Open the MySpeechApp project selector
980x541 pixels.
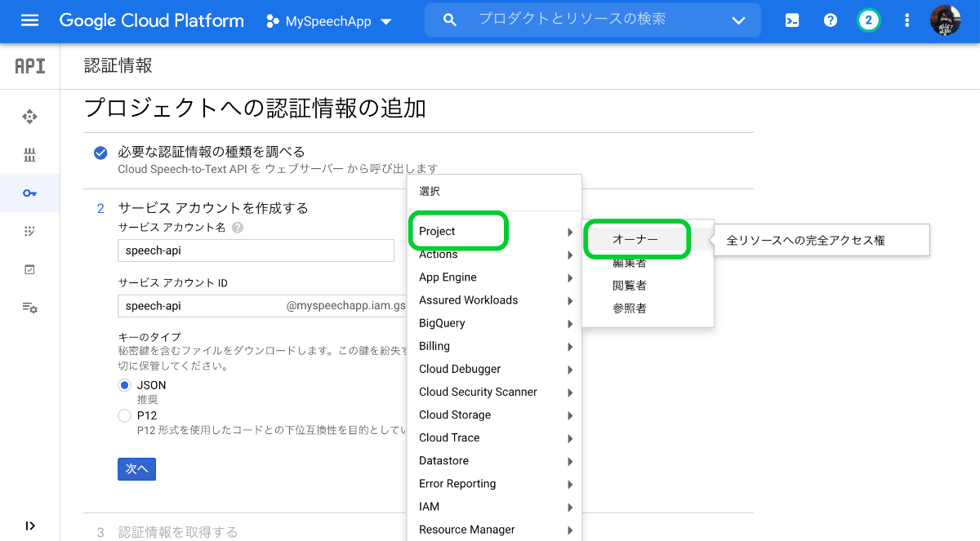329,21
